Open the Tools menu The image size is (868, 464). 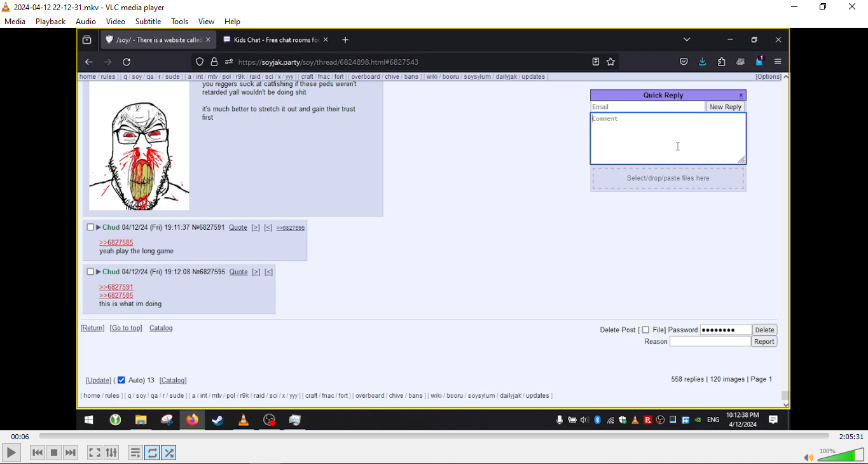(x=179, y=22)
